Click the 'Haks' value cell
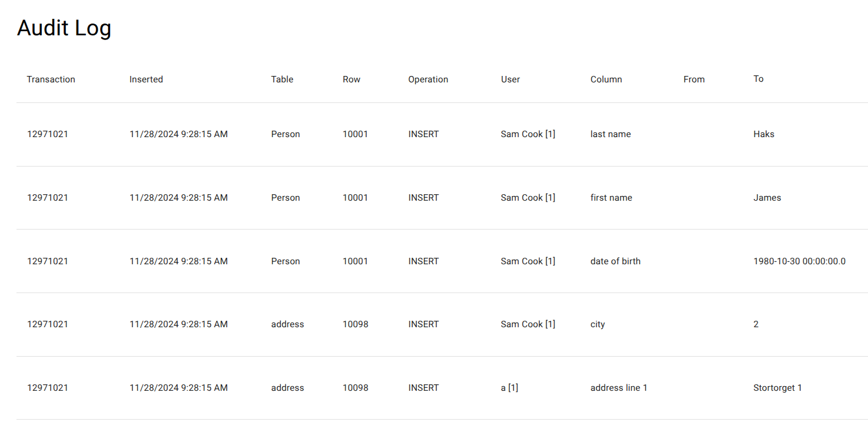This screenshot has width=868, height=422. pyautogui.click(x=764, y=134)
